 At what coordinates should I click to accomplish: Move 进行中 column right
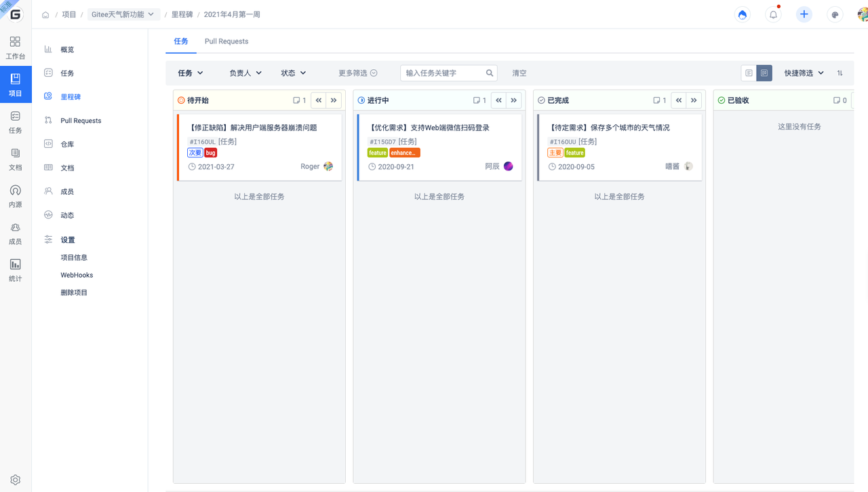[513, 100]
